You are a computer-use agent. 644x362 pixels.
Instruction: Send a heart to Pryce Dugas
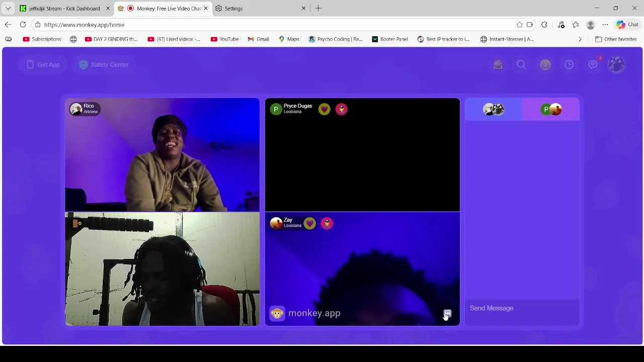(x=324, y=109)
